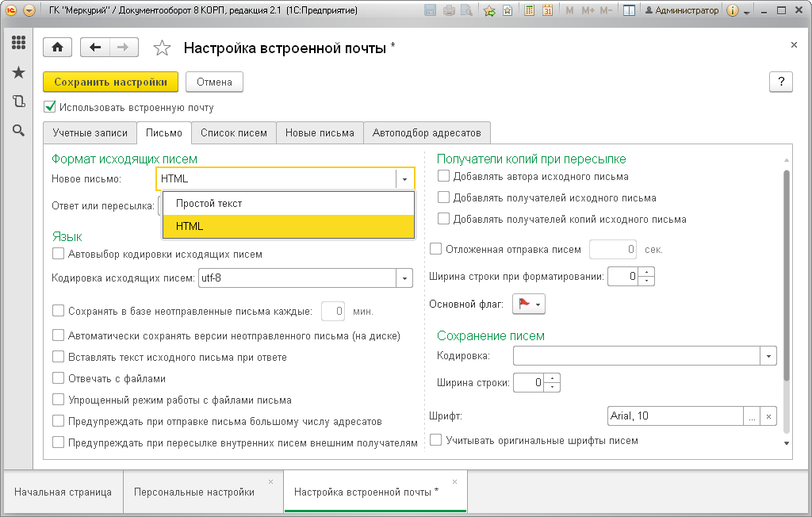Enable Автовыбор кодировки исходящих писем
Screen dimensions: 812x517
(58, 253)
